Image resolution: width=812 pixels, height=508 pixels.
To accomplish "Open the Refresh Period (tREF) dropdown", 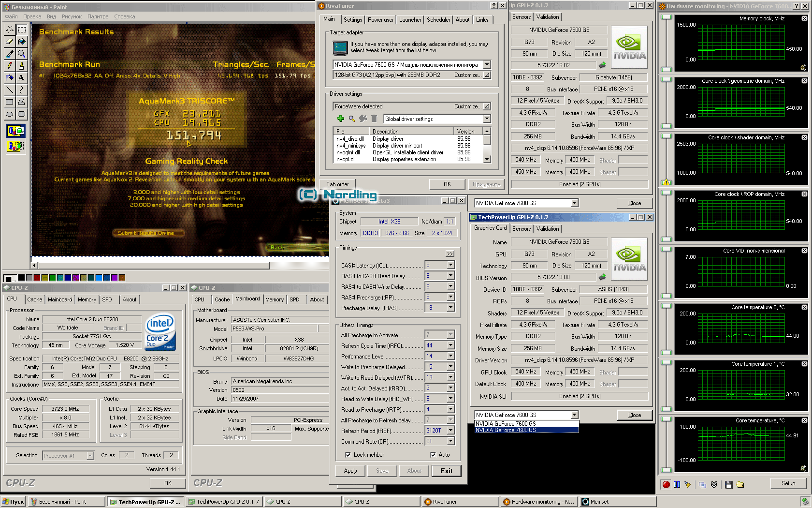I will [x=450, y=431].
